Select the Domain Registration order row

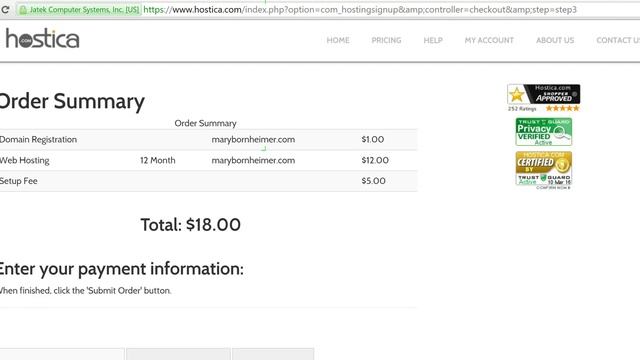click(x=209, y=140)
